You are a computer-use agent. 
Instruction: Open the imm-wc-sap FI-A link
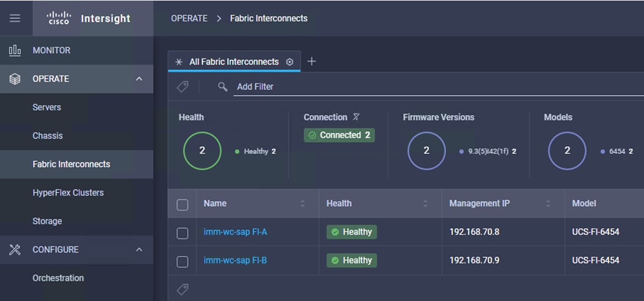[235, 232]
